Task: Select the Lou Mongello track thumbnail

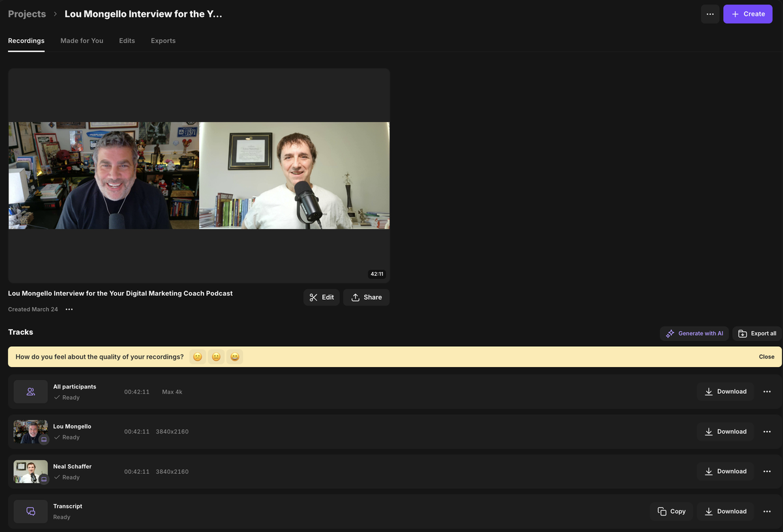Action: coord(31,432)
